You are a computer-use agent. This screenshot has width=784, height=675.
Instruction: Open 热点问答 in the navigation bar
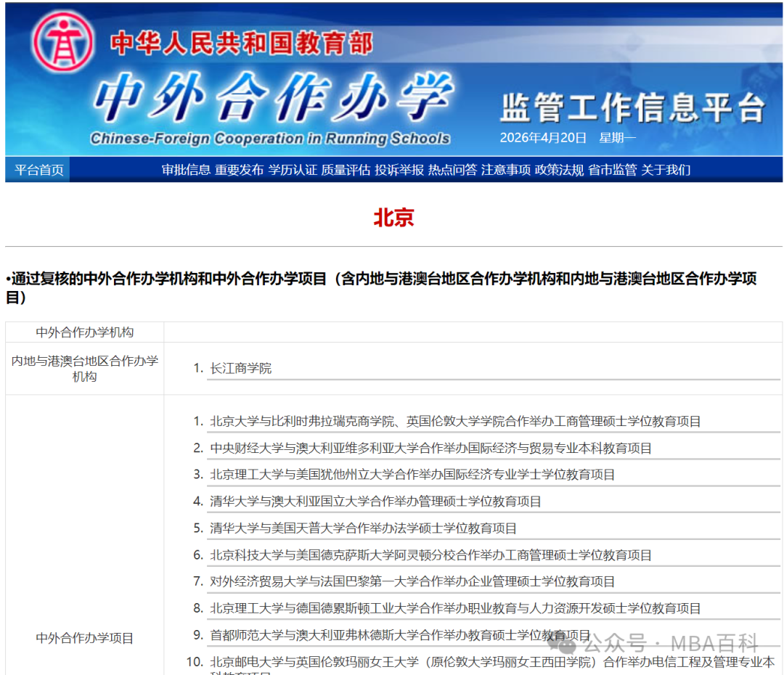tap(452, 170)
